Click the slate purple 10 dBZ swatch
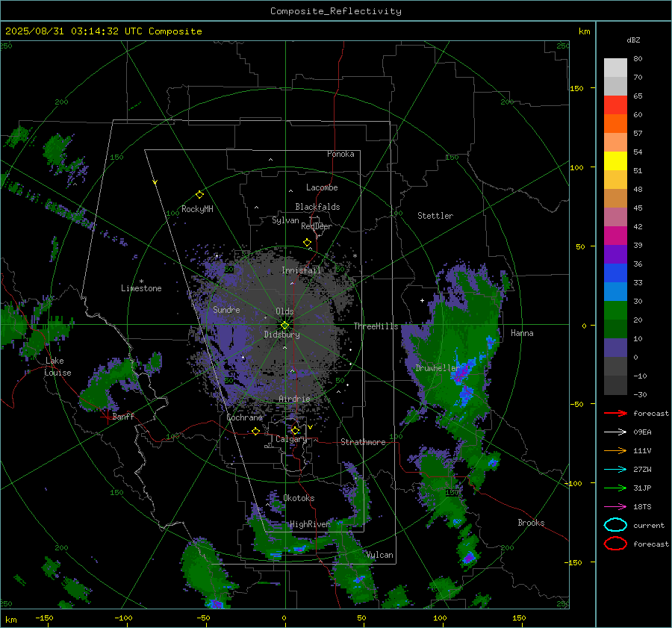Screen dimensions: 672x628 click(x=615, y=348)
